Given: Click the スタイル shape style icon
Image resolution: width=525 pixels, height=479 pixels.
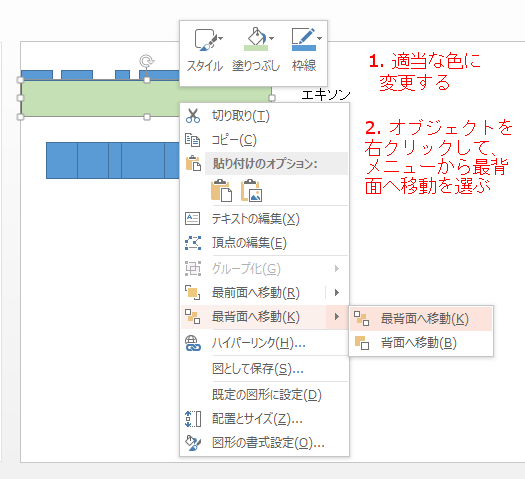Looking at the screenshot, I should pos(204,40).
